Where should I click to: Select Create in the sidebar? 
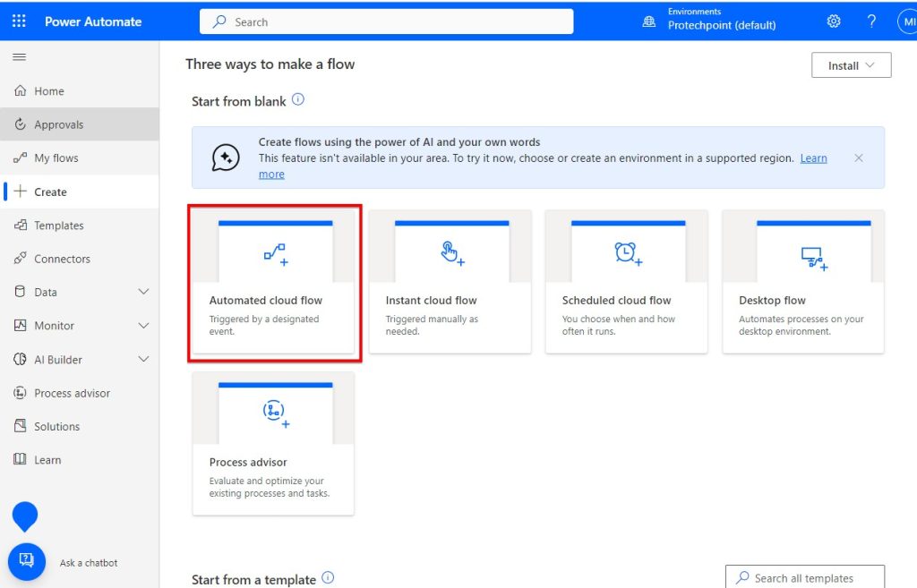80,192
